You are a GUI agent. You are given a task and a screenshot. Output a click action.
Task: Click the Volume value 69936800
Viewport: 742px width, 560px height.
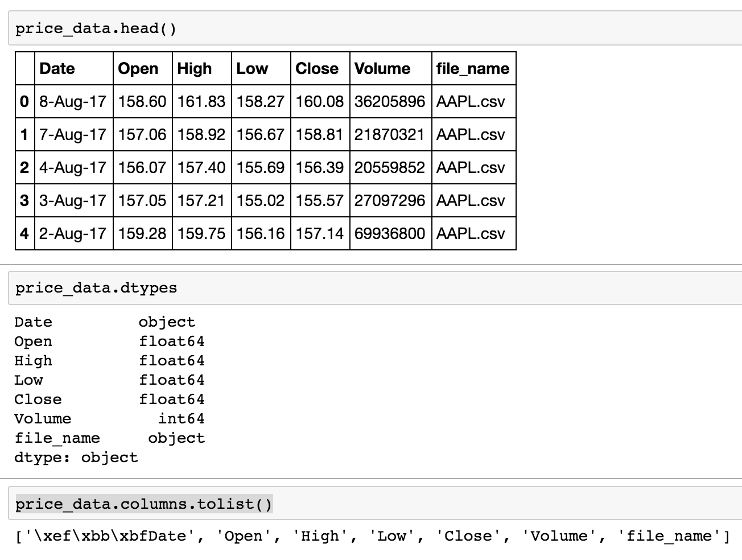[x=390, y=234]
